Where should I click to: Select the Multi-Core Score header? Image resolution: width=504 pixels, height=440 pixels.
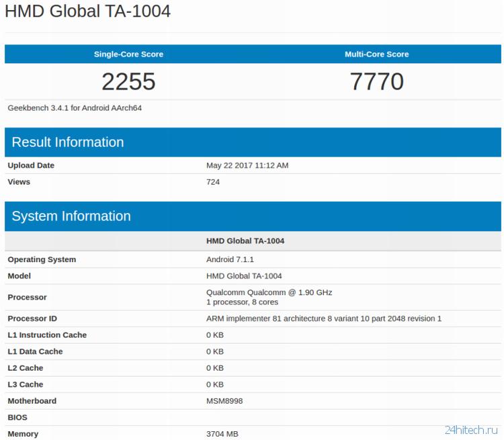(x=376, y=54)
